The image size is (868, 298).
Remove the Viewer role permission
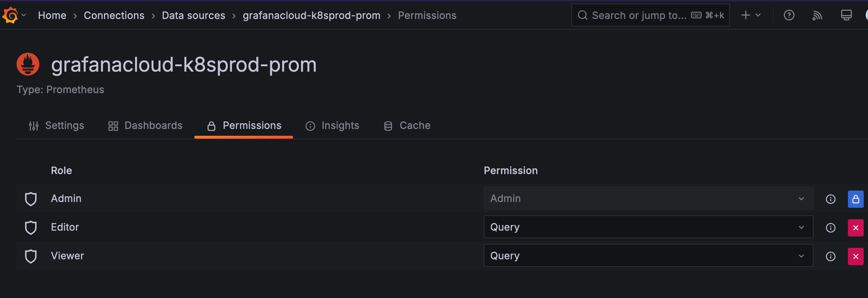855,256
